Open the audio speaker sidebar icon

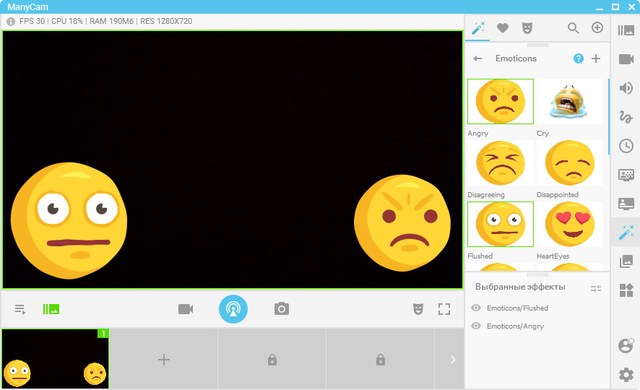point(626,88)
